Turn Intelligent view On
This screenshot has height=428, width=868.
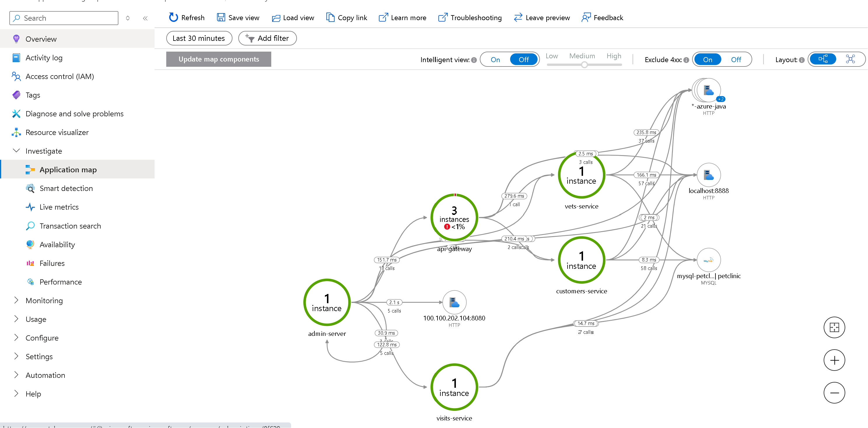(x=495, y=59)
